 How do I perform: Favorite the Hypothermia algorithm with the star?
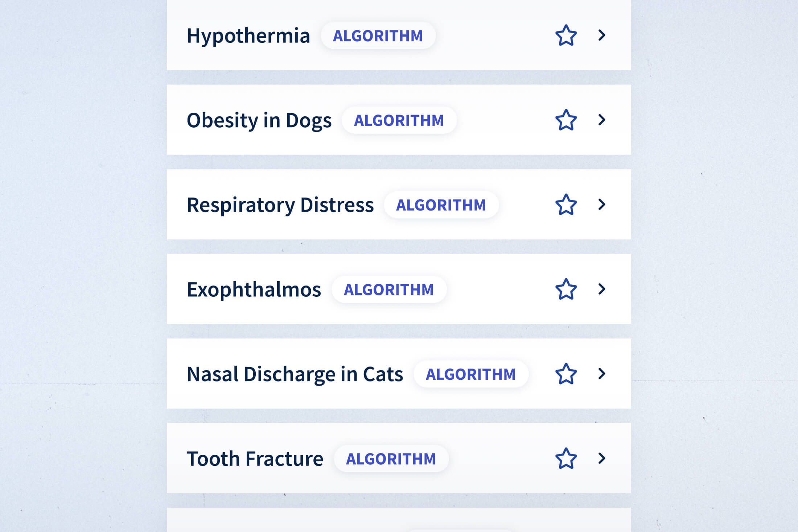click(566, 36)
